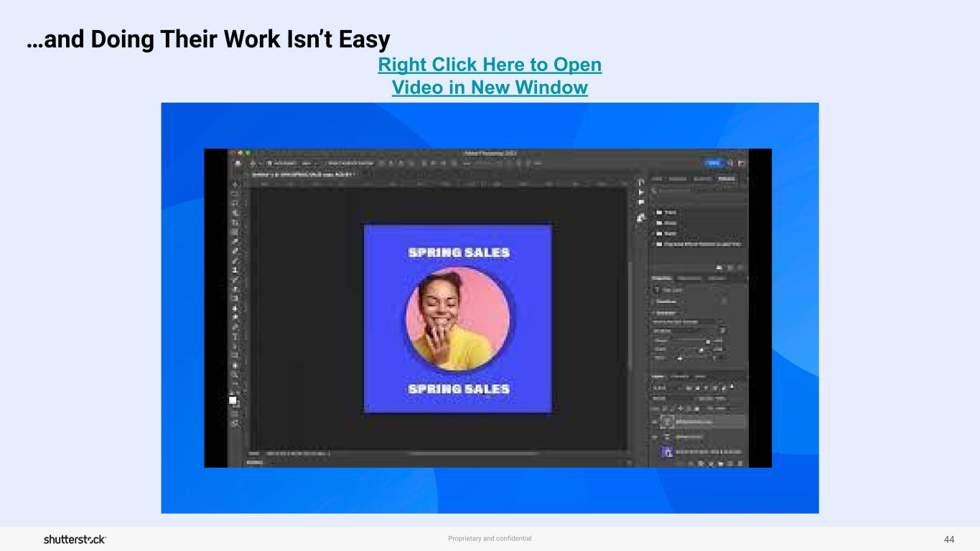Toggle Quick Mask mode below color swatches

coord(235,414)
